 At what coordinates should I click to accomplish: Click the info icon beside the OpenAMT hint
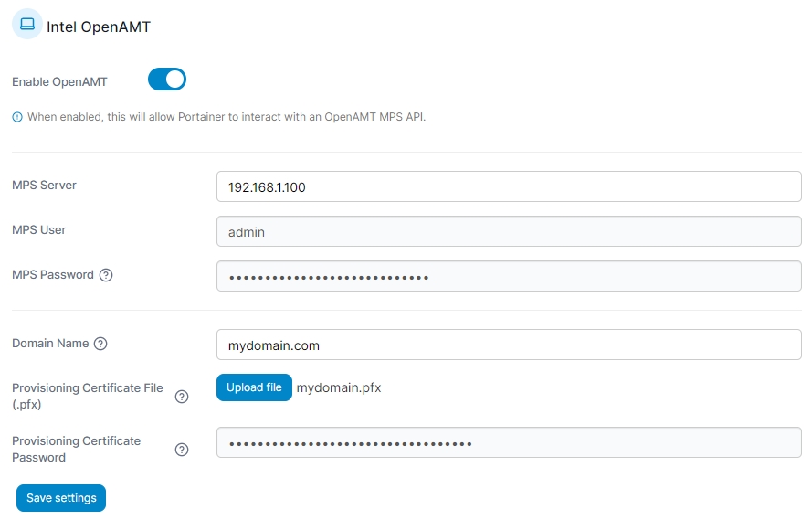pos(17,117)
